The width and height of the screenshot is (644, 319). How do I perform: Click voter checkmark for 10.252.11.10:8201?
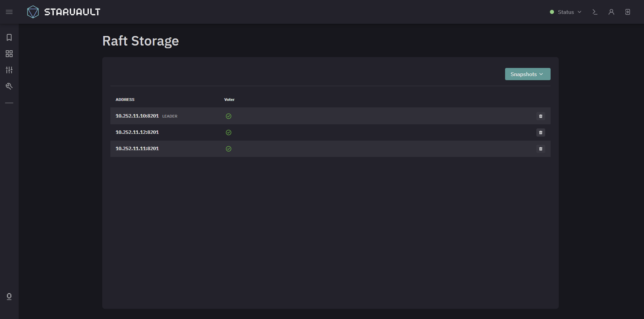point(229,116)
